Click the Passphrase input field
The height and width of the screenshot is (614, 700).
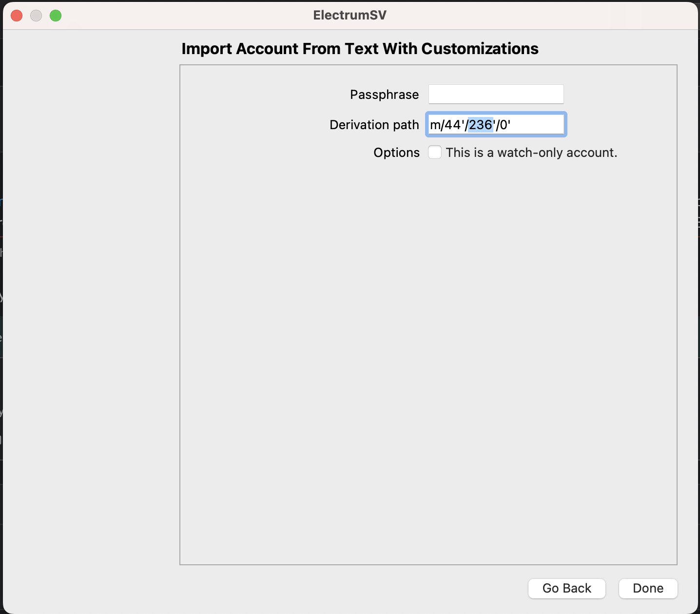coord(496,94)
